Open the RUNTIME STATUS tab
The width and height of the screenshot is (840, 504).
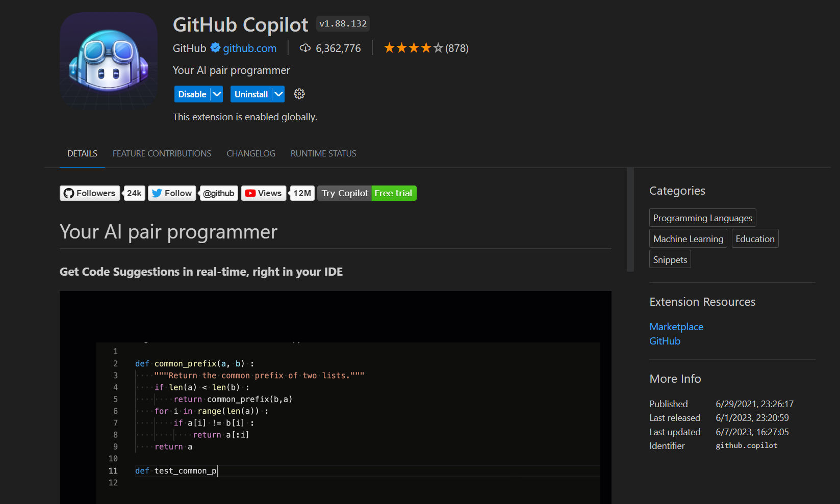tap(323, 153)
